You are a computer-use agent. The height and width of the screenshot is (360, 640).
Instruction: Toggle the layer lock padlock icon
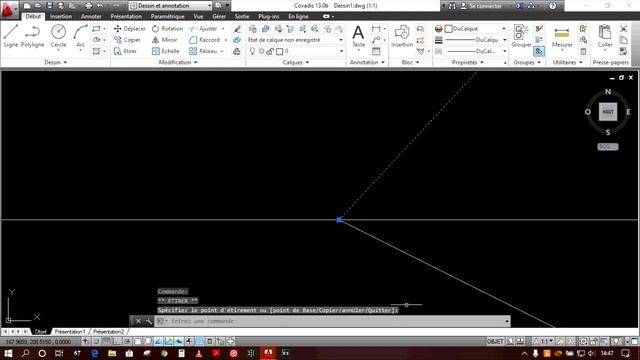(x=270, y=51)
